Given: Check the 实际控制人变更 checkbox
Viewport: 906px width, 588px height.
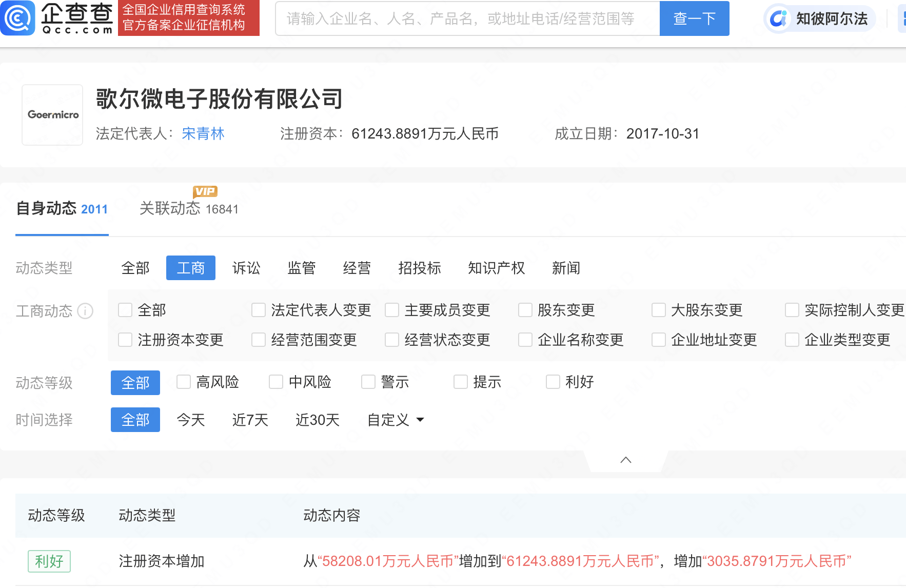Looking at the screenshot, I should (x=792, y=310).
